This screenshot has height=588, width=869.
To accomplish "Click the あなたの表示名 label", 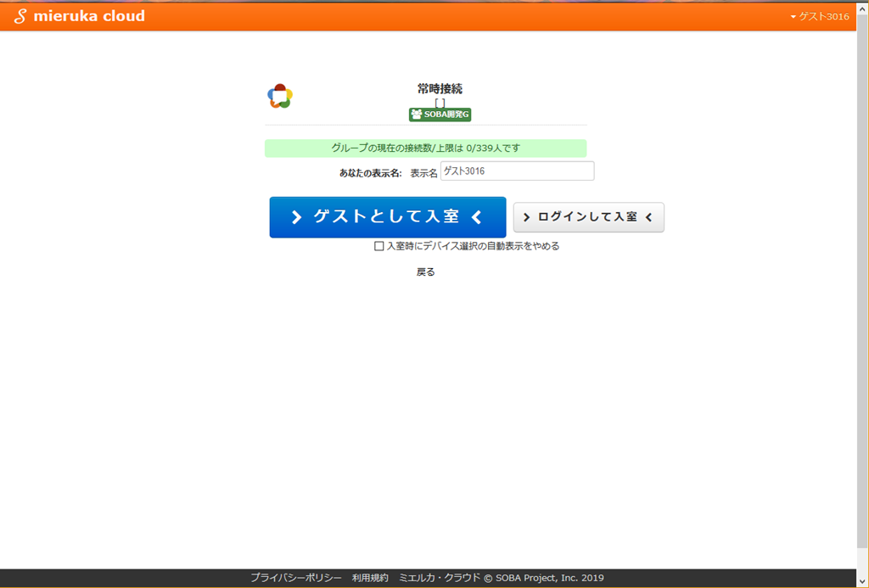I will click(x=370, y=173).
